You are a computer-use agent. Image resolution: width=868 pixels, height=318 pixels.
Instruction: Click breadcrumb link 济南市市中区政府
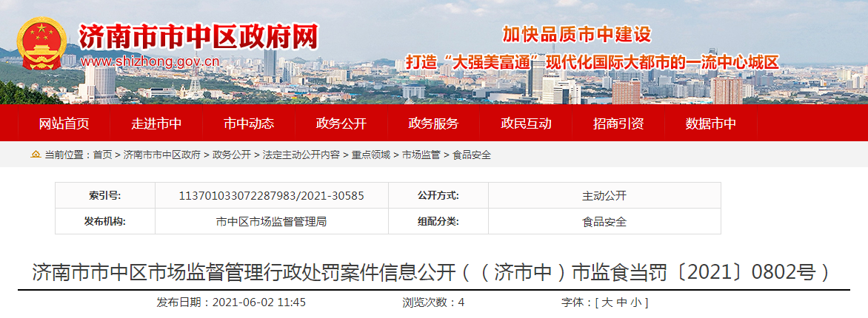[x=161, y=155]
